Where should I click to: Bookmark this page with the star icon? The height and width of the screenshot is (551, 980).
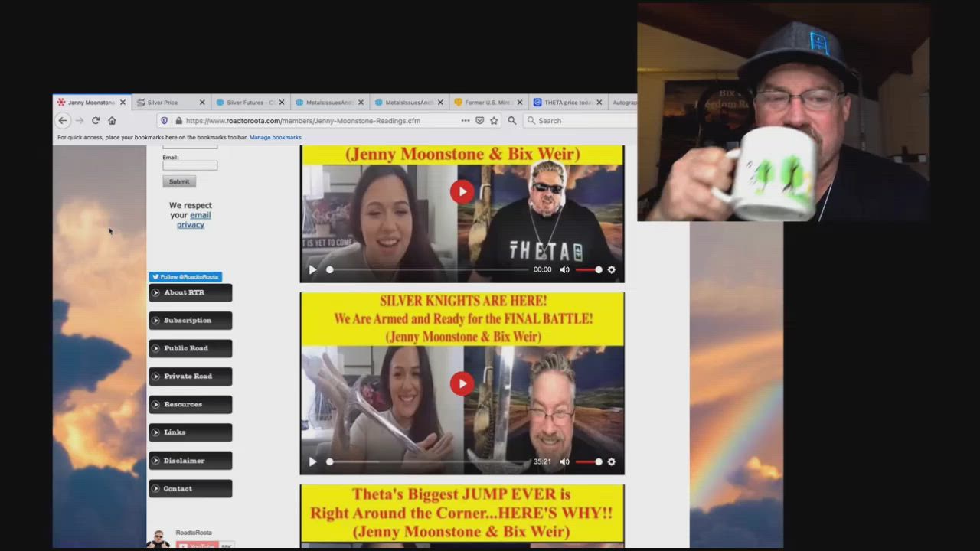[x=494, y=120]
